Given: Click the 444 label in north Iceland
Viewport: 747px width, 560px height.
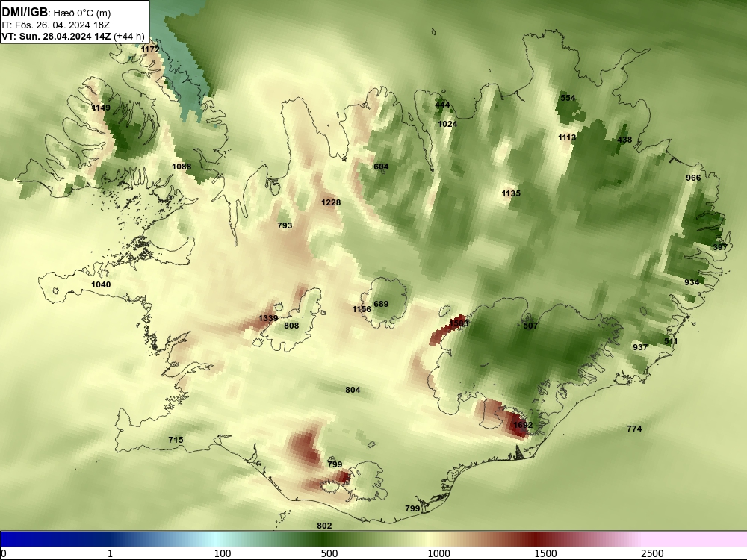Looking at the screenshot, I should [442, 105].
